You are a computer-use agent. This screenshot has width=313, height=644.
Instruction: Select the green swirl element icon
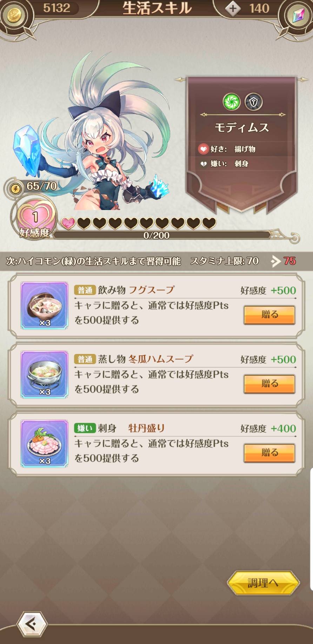click(232, 102)
